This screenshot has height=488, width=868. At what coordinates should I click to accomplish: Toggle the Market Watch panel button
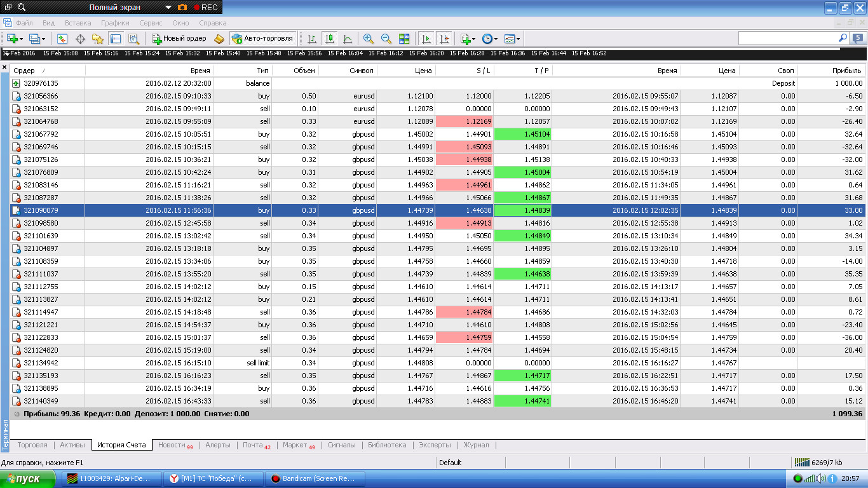(x=62, y=39)
